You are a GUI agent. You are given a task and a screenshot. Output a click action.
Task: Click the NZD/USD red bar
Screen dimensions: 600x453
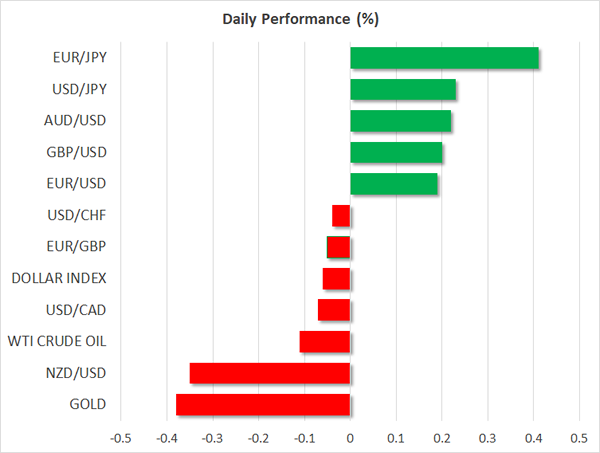pos(270,373)
